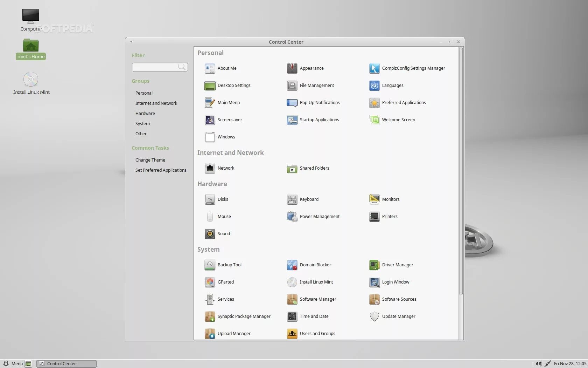Open About Me settings icon
588x368 pixels.
coord(210,68)
